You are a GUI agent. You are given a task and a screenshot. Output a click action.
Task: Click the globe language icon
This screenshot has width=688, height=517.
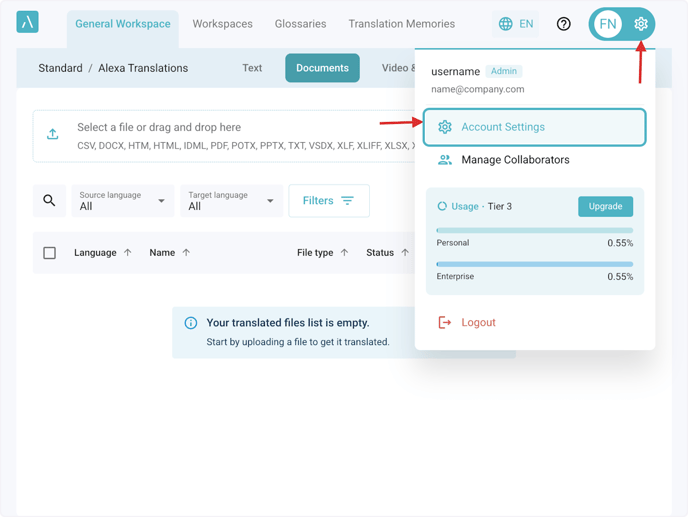[506, 24]
